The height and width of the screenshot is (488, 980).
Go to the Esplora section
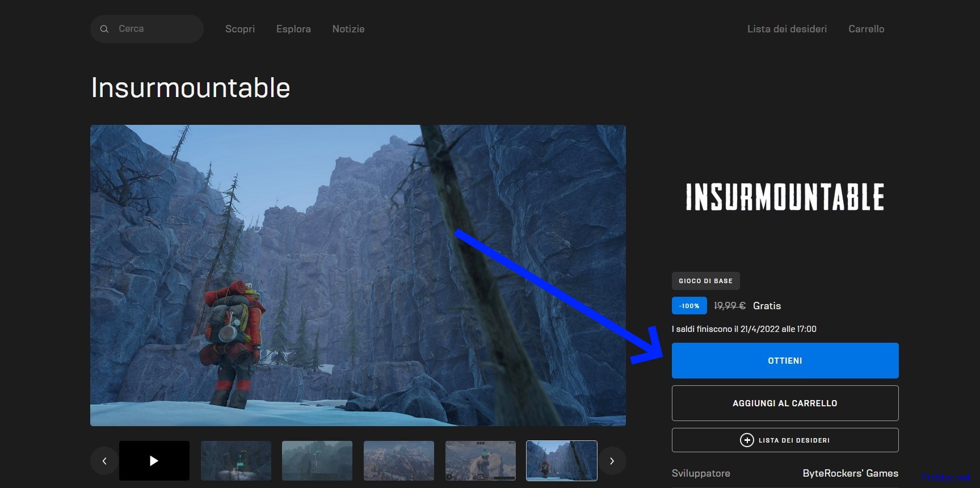(x=293, y=29)
